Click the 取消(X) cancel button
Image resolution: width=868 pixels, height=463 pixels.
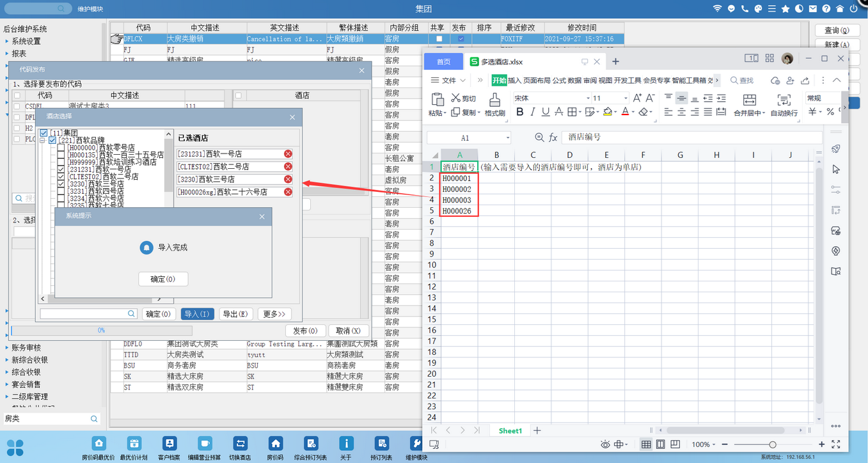(349, 331)
